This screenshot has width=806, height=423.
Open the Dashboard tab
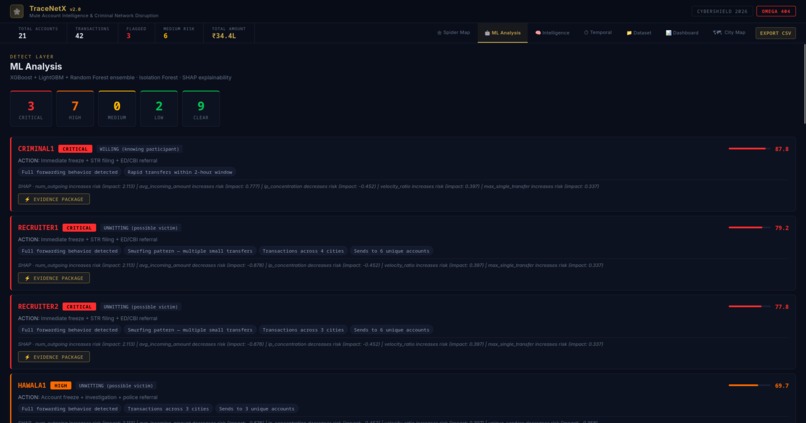pyautogui.click(x=682, y=32)
